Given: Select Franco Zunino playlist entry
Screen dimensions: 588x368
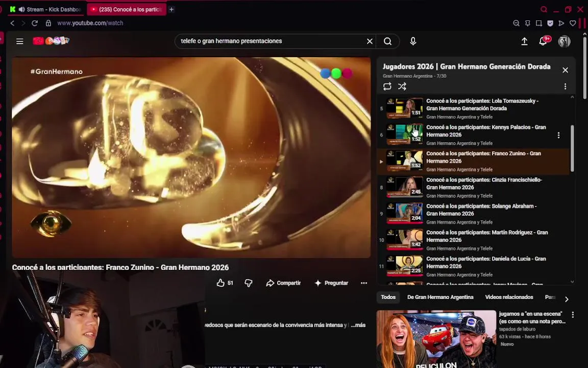Looking at the screenshot, I should pos(474,161).
